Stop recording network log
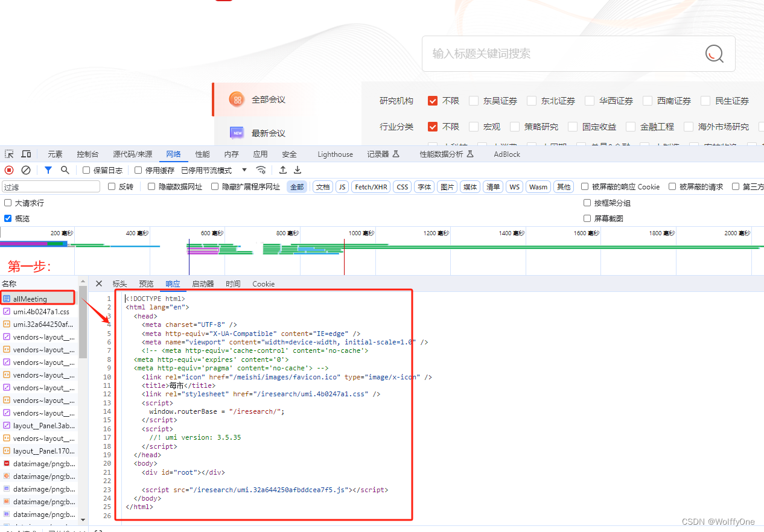764x532 pixels. pos(9,170)
